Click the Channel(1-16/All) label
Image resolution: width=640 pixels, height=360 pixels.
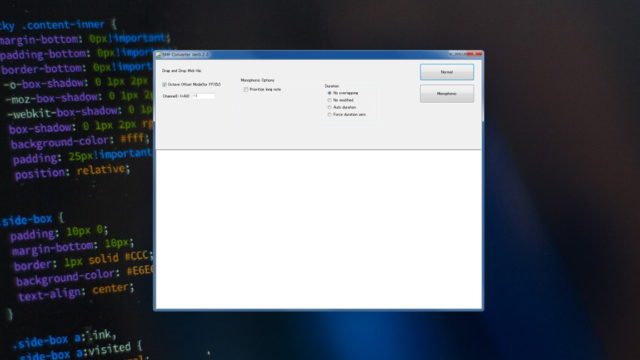click(176, 96)
